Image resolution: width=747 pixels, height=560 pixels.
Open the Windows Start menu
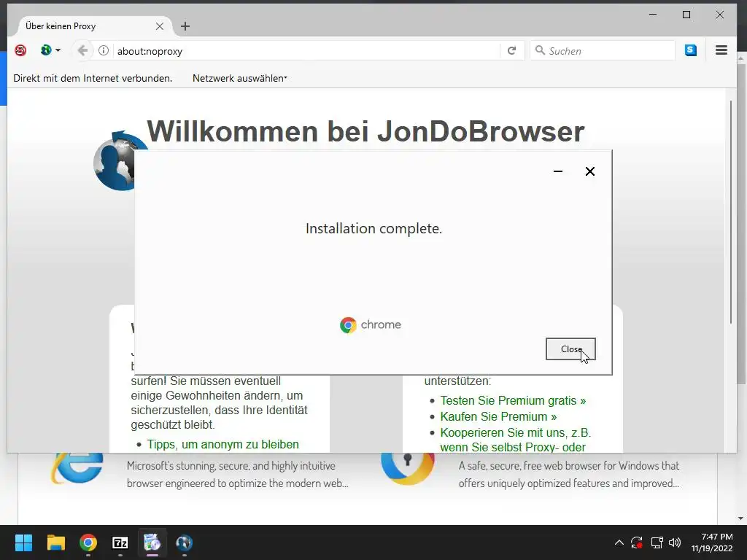pyautogui.click(x=23, y=542)
